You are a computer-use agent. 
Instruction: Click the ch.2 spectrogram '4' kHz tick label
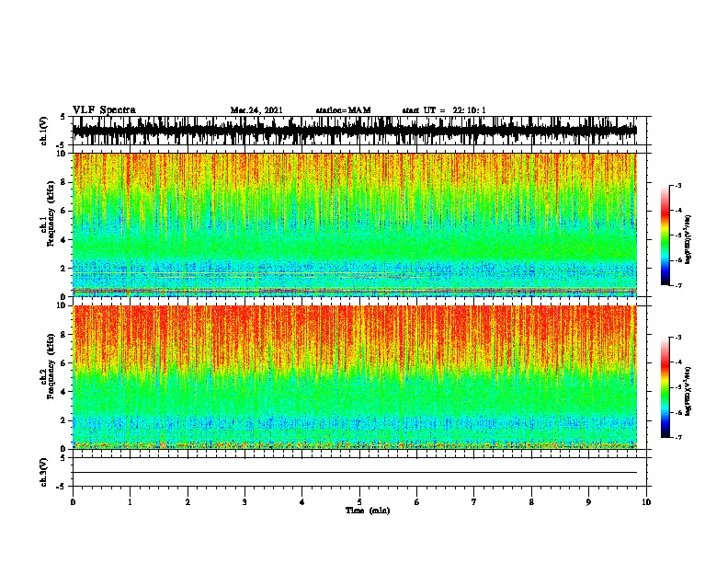(x=64, y=392)
